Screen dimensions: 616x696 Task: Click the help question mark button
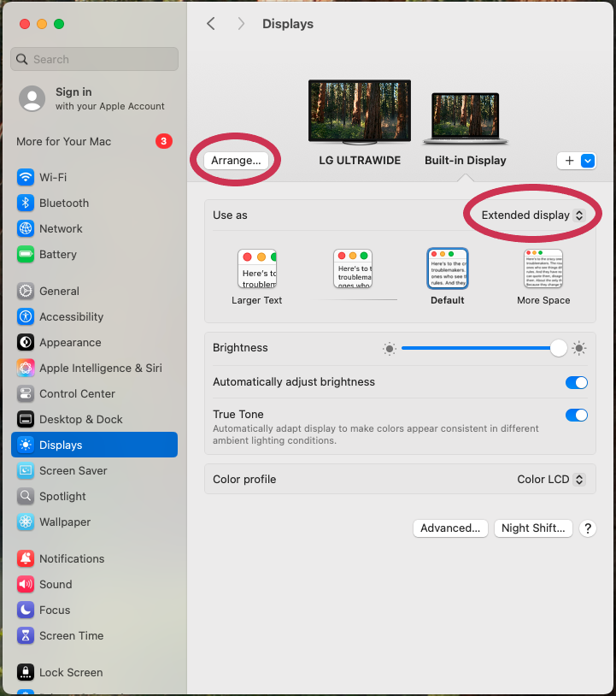tap(587, 528)
